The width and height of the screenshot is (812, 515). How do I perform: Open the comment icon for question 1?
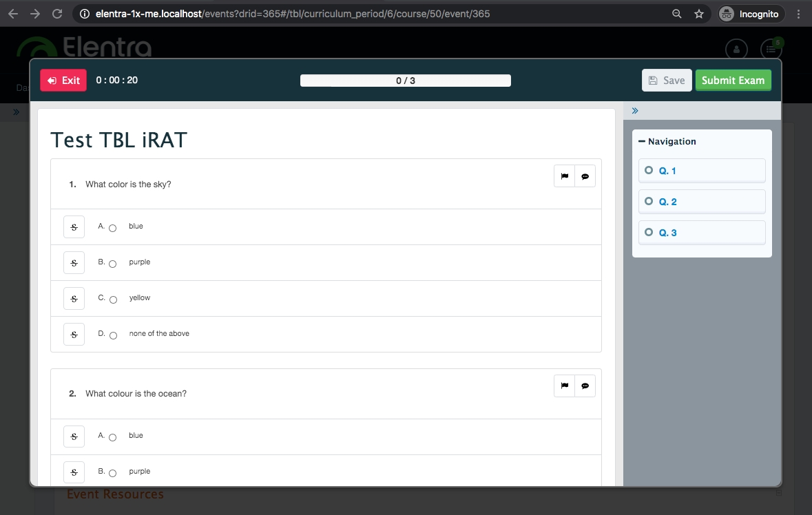pos(585,176)
